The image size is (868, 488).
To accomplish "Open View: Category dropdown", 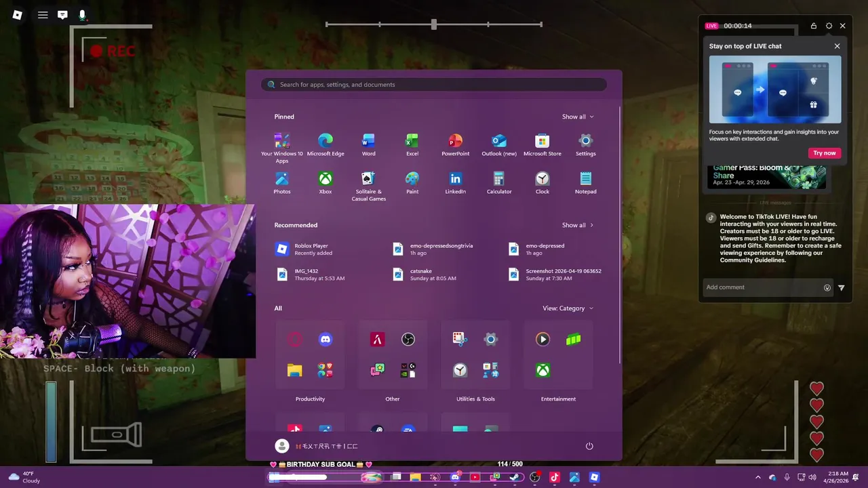I will point(568,308).
